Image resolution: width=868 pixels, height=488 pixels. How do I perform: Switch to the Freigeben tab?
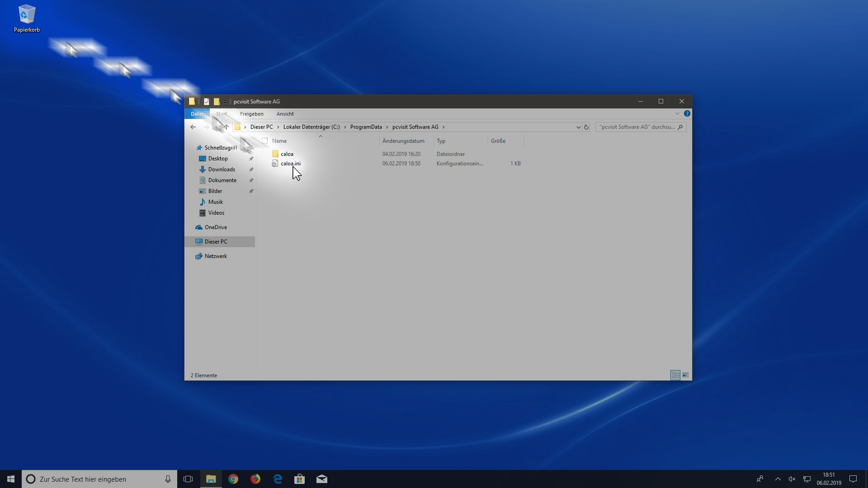pos(252,114)
